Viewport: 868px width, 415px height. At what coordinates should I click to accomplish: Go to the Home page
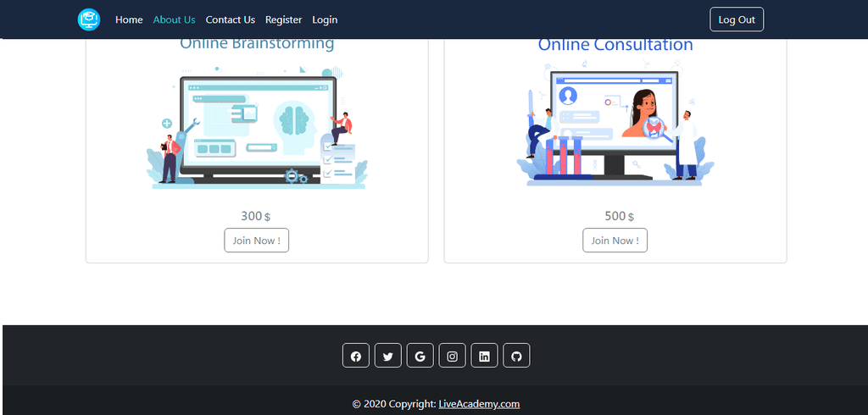point(129,20)
